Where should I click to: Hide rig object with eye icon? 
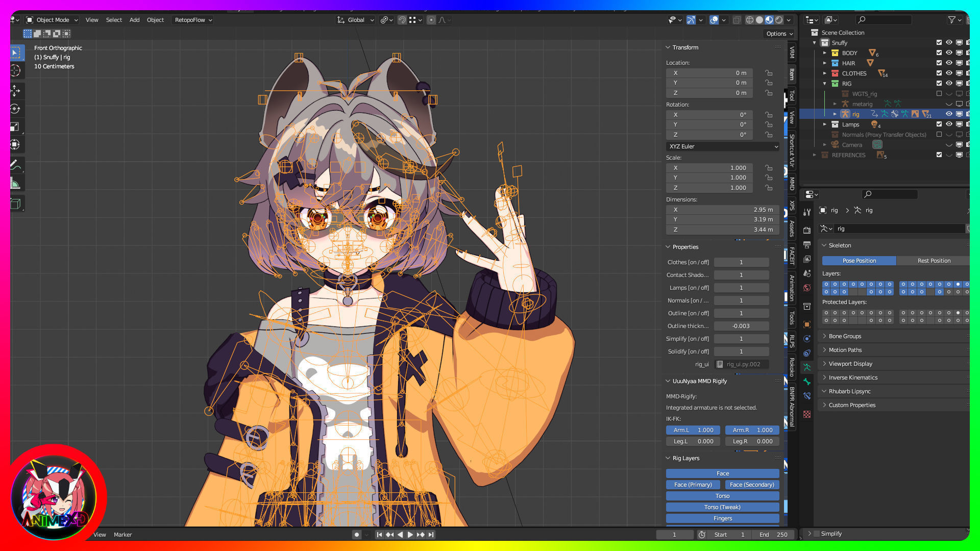point(949,114)
